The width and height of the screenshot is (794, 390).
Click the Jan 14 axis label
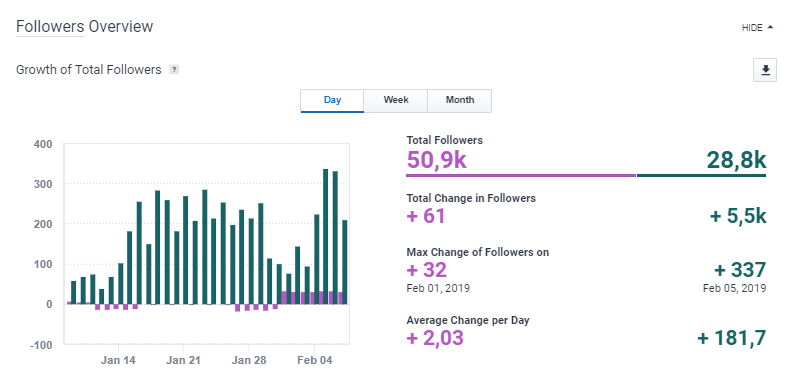pyautogui.click(x=118, y=361)
